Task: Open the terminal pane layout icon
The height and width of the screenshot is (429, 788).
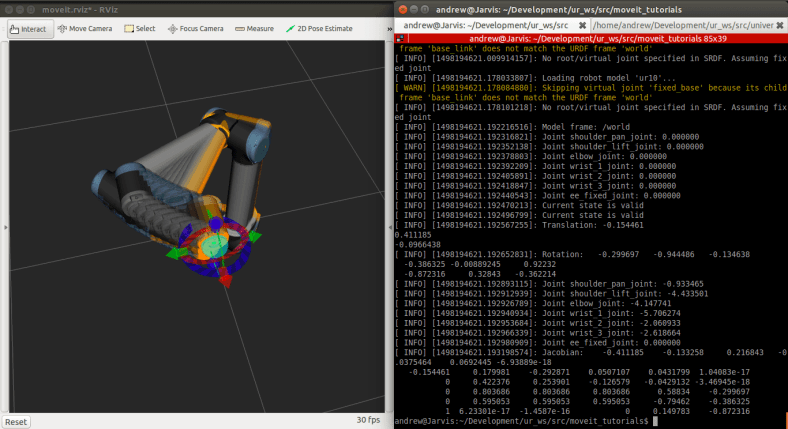Action: click(x=401, y=37)
